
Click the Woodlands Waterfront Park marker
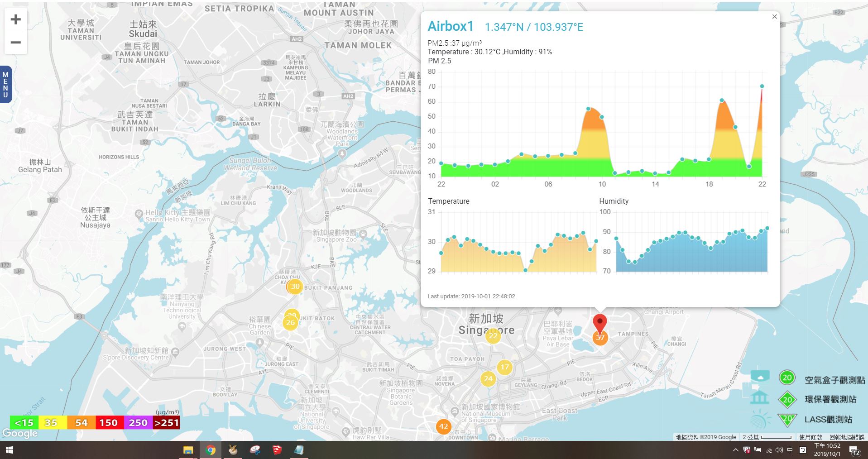[342, 153]
